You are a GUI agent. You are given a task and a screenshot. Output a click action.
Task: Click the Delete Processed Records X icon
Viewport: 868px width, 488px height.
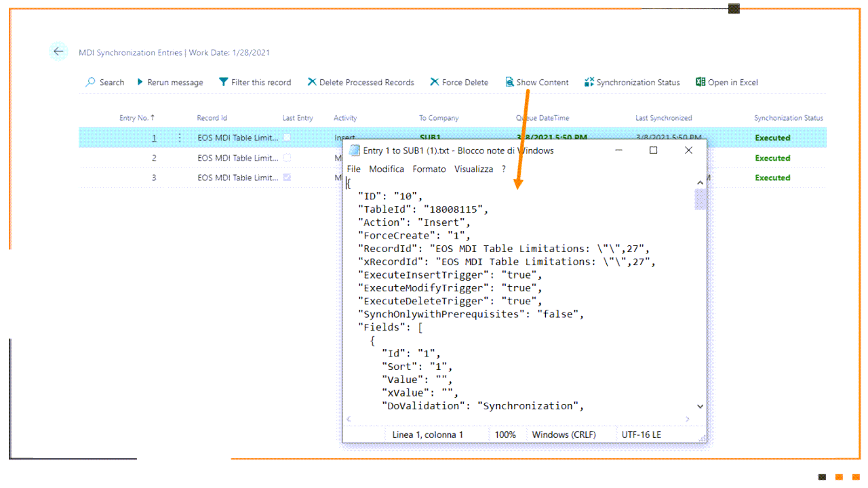point(312,82)
